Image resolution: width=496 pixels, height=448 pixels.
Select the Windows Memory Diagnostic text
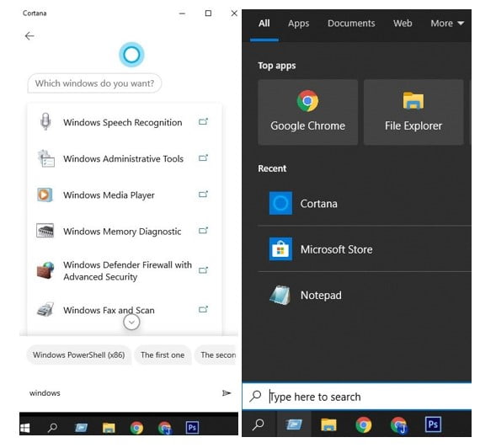click(x=122, y=232)
